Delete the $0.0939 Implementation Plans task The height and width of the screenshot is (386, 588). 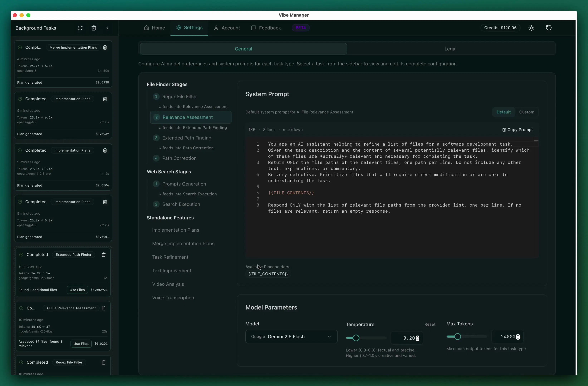(x=105, y=99)
